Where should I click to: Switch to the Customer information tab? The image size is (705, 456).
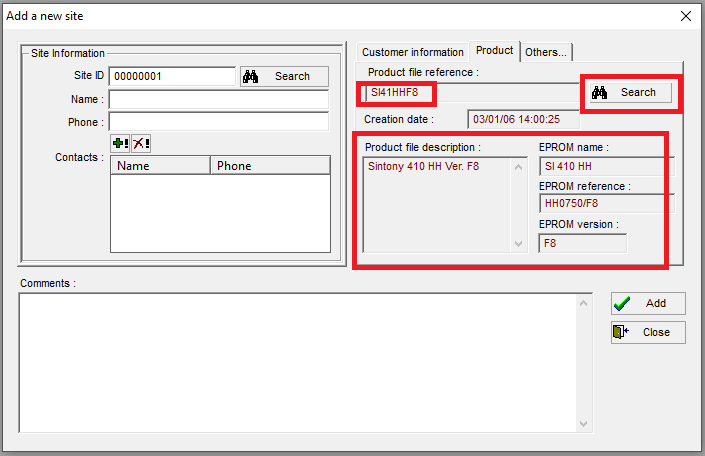[412, 52]
